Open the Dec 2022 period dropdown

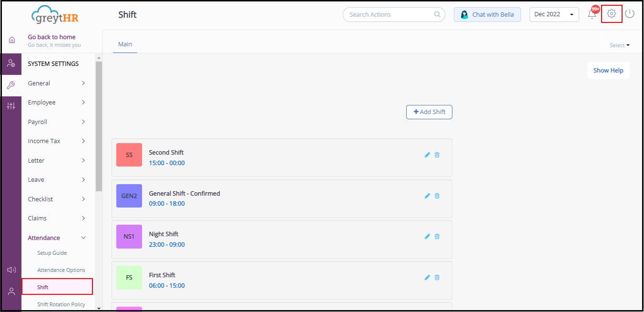[x=554, y=14]
